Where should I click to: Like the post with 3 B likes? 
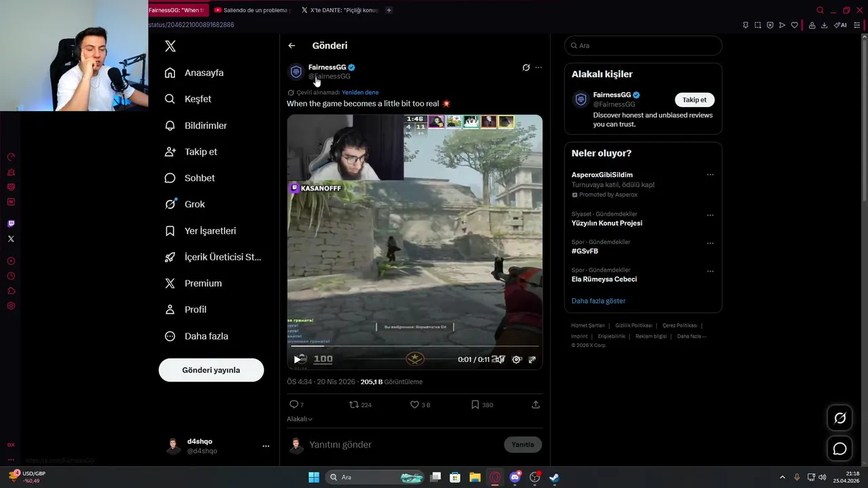pyautogui.click(x=414, y=405)
